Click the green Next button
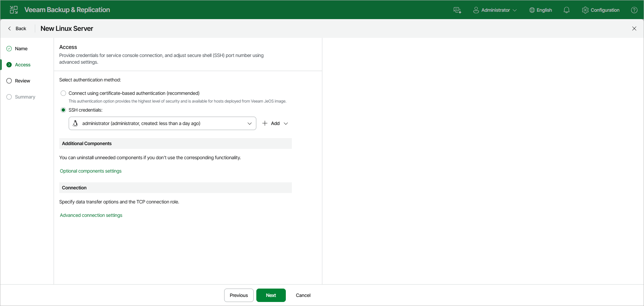 pos(271,295)
